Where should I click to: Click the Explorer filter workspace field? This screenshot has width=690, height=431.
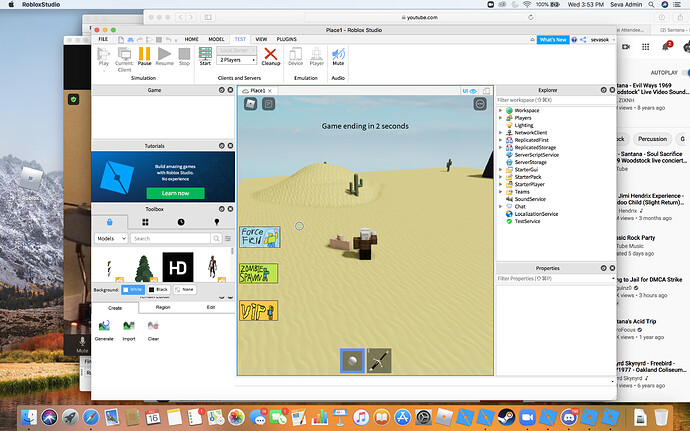(x=556, y=100)
